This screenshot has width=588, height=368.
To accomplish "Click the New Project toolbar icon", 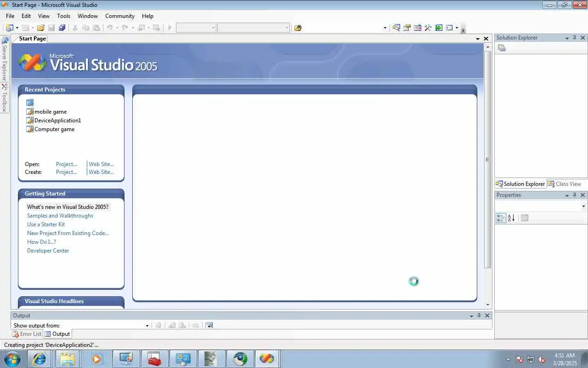I will 10,28.
